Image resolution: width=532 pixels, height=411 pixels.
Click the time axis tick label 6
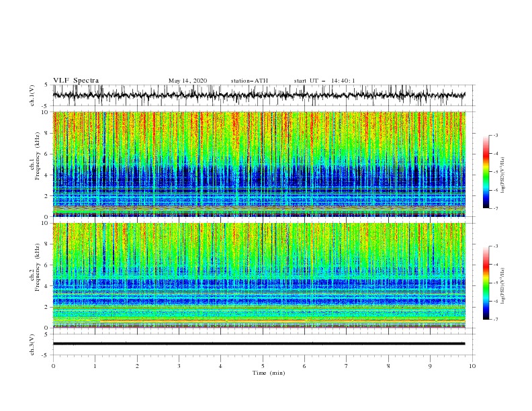pyautogui.click(x=304, y=366)
